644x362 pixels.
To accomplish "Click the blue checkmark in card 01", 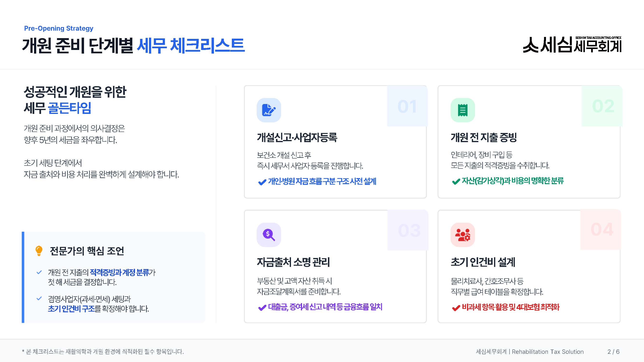I will click(x=262, y=182).
